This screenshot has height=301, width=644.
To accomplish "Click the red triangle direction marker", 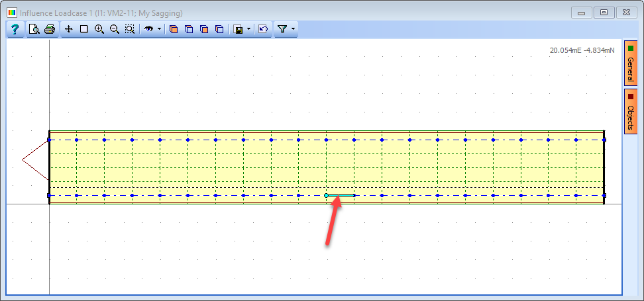I will pyautogui.click(x=36, y=159).
